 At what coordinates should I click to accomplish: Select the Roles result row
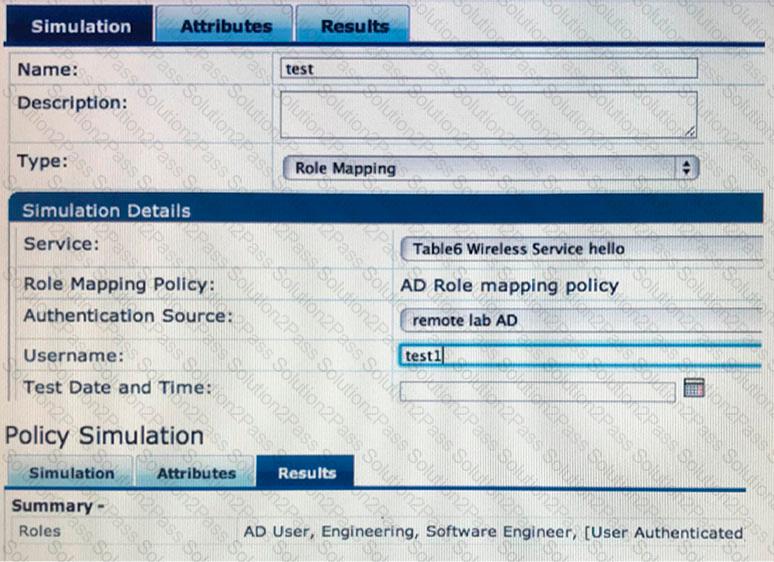click(380, 532)
